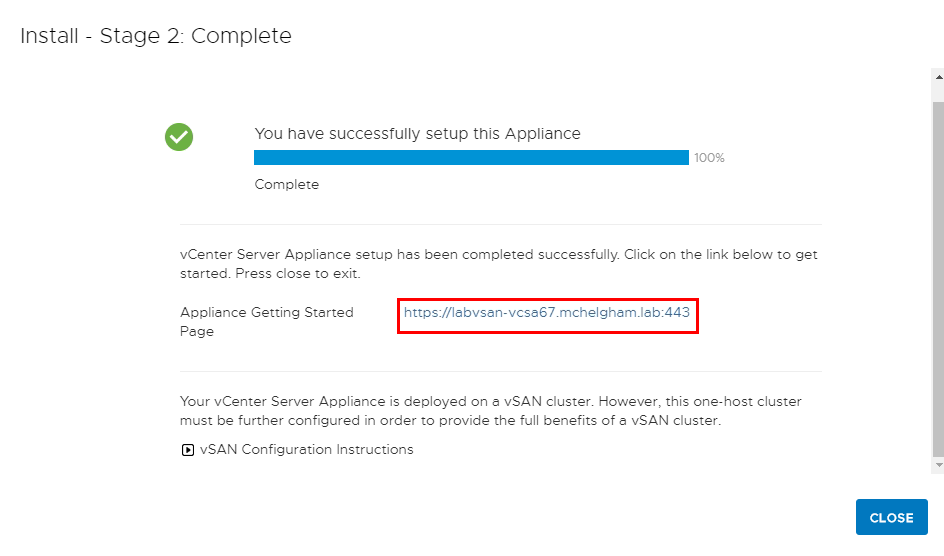This screenshot has width=944, height=556.
Task: Open the labvsan-vcsa67.mchelgham.lab:443 link
Action: 547,312
